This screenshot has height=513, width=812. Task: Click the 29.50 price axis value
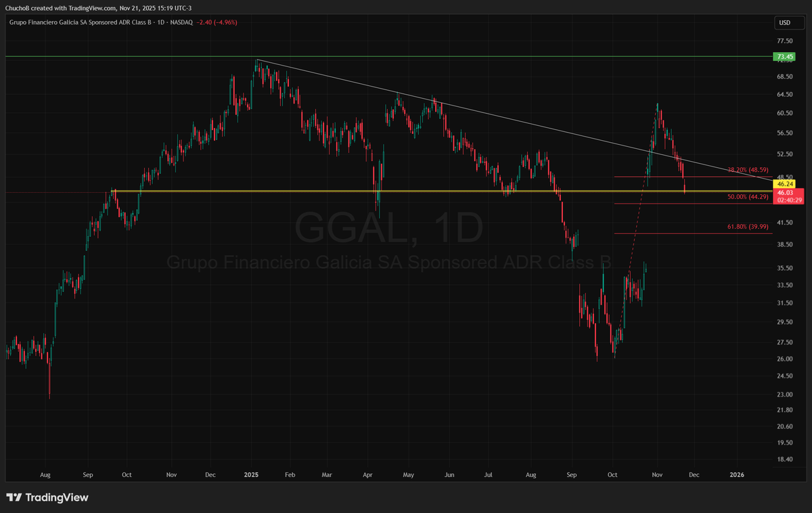point(786,323)
